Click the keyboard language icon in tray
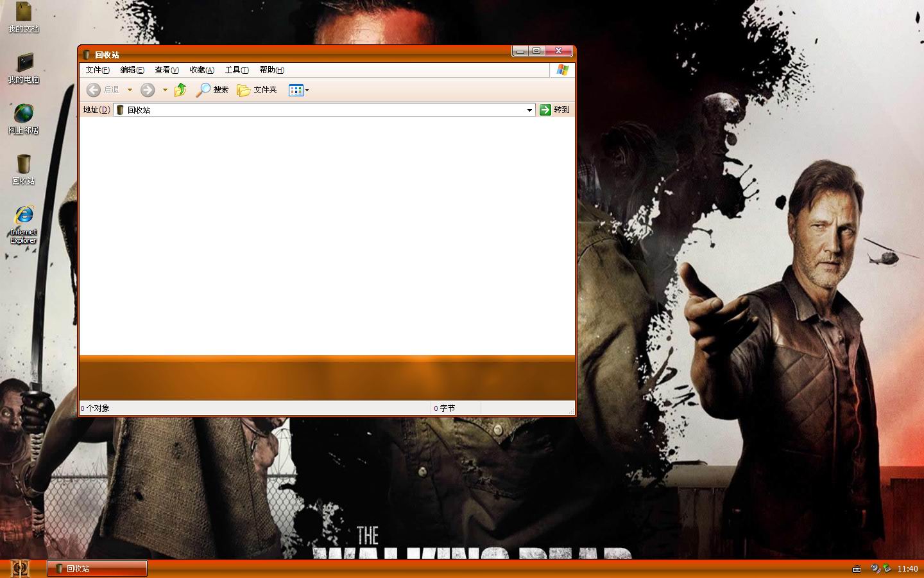924x578 pixels. pos(857,569)
